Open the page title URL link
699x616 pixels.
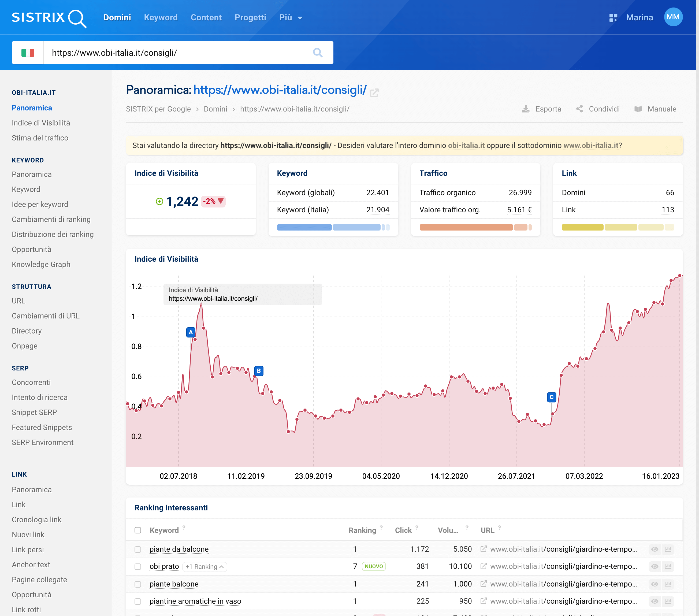pyautogui.click(x=280, y=90)
